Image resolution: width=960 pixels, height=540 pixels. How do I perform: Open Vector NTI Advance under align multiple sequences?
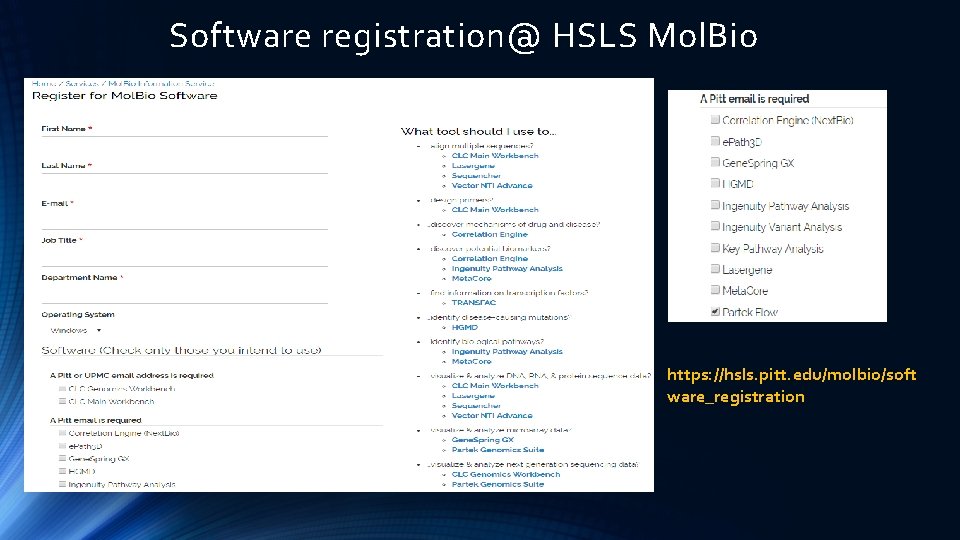pos(492,185)
